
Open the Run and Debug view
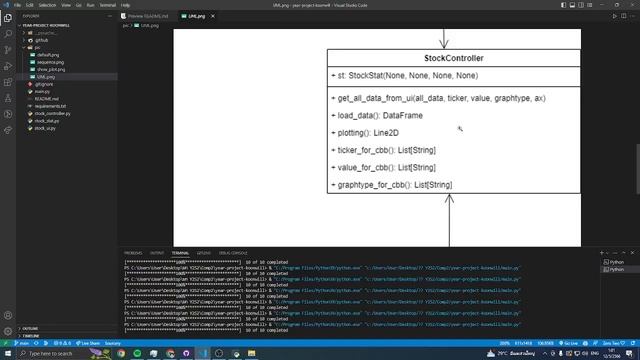(8, 66)
